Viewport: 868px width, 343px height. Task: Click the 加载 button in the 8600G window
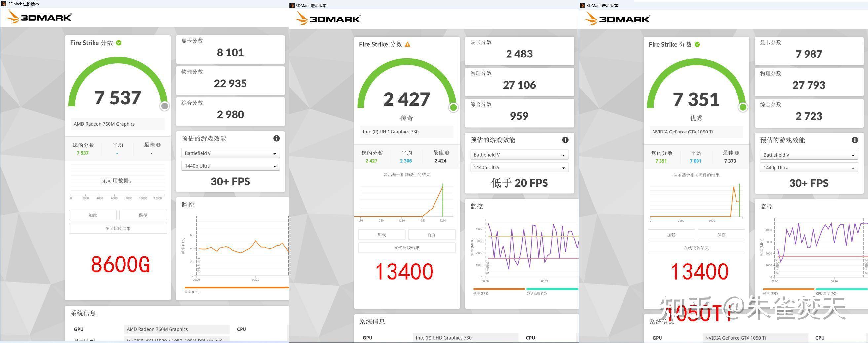pyautogui.click(x=93, y=215)
